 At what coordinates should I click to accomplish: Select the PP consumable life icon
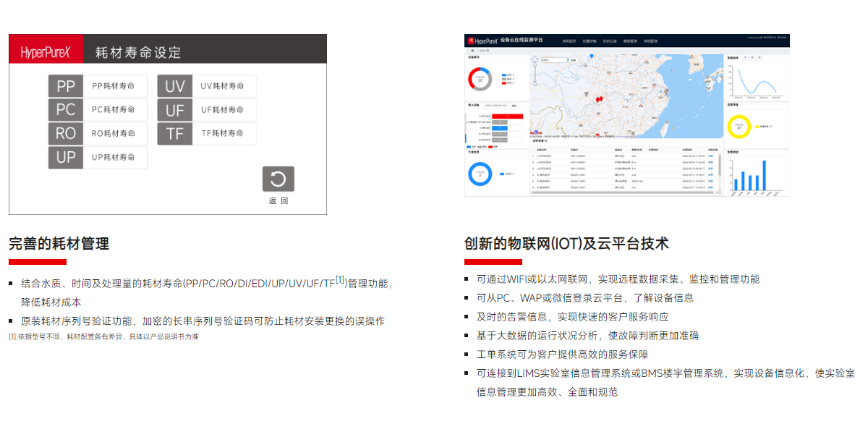(x=66, y=86)
